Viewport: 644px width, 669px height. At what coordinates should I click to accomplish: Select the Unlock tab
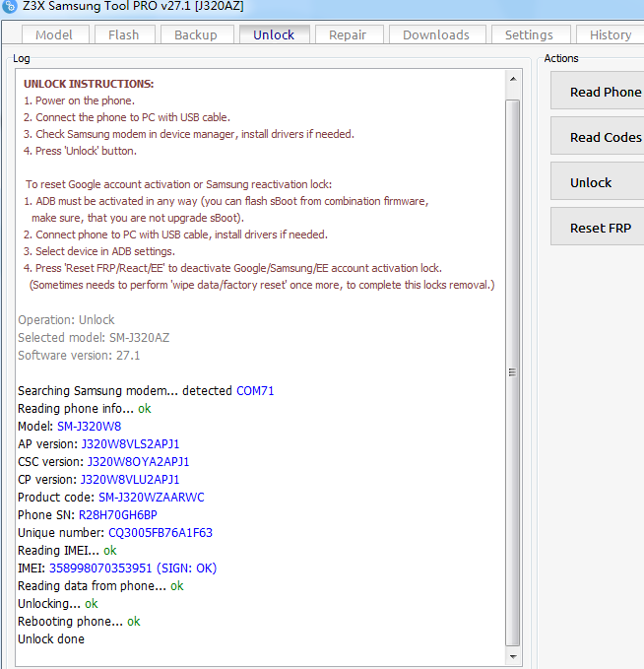(274, 34)
